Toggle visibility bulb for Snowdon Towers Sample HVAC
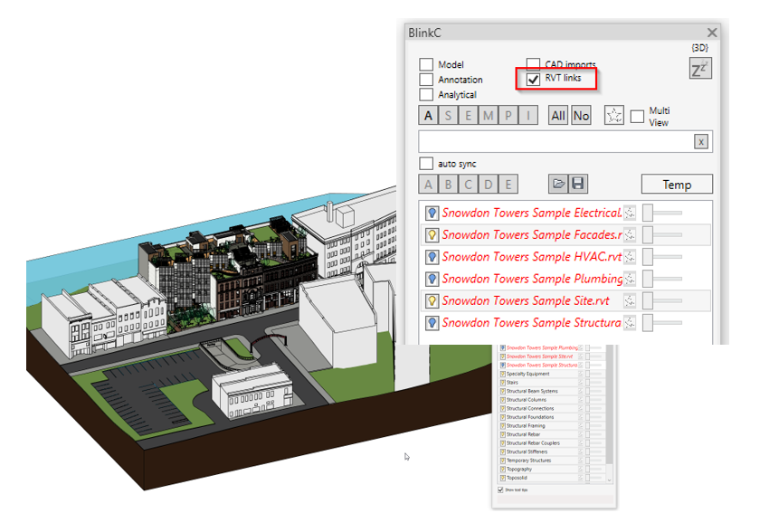This screenshot has width=760, height=532. pos(432,257)
